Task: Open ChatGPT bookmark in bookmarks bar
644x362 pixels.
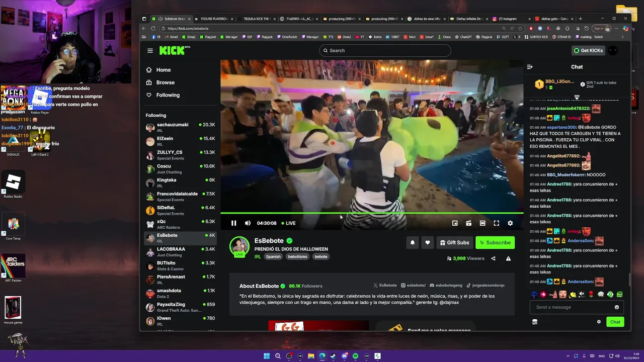Action: coord(463,37)
